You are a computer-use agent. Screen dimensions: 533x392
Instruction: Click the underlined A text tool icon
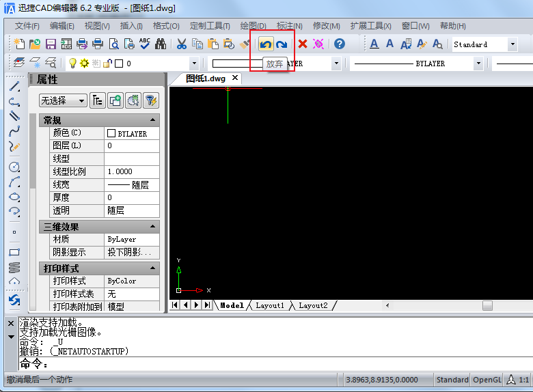pyautogui.click(x=374, y=44)
